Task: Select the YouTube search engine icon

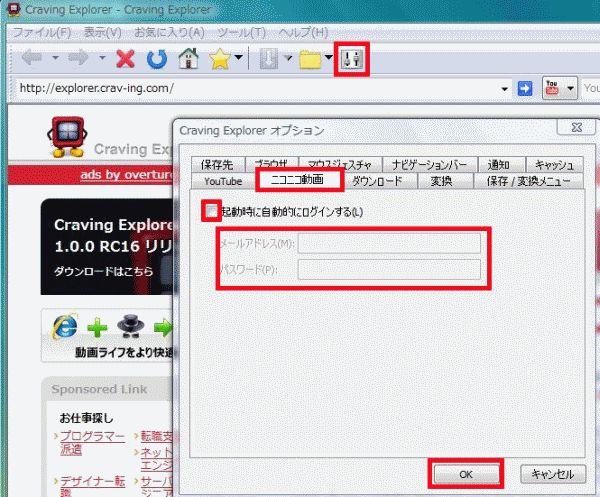Action: click(552, 88)
